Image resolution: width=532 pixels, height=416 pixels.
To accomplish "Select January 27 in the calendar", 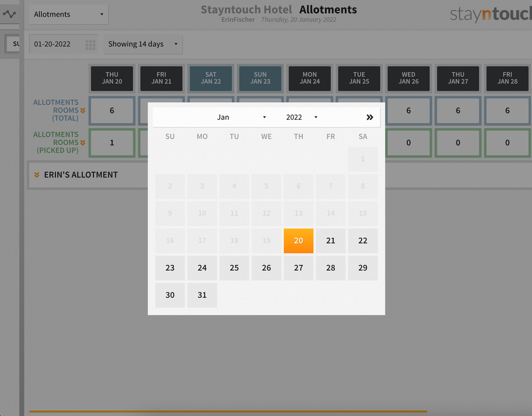I will (x=298, y=268).
